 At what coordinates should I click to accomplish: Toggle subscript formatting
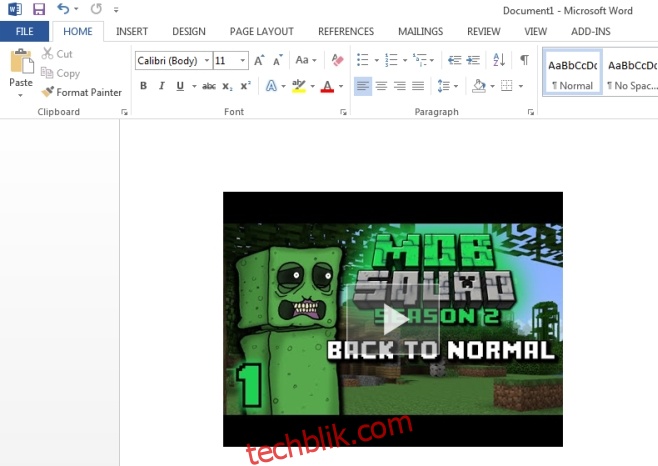pyautogui.click(x=227, y=86)
